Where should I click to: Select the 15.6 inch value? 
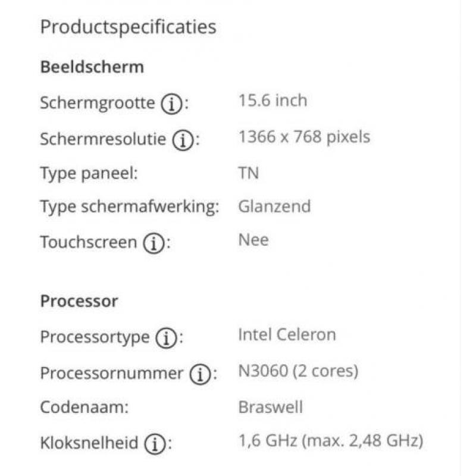[273, 101]
